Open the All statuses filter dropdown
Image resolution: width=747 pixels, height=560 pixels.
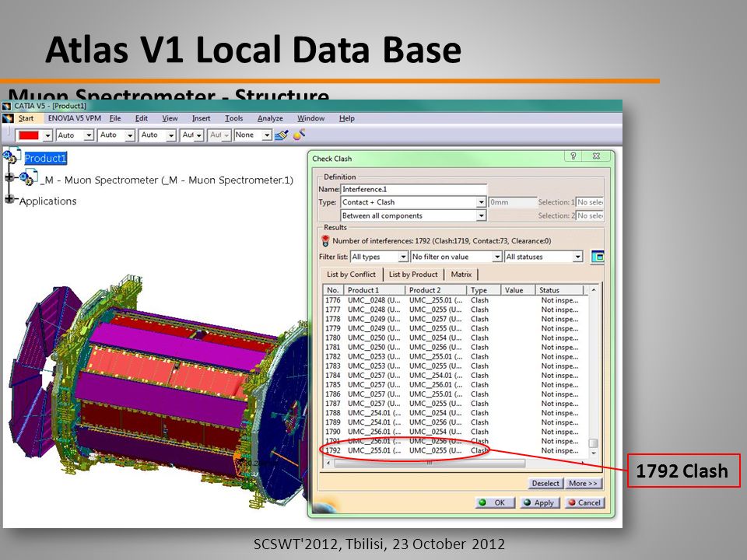click(x=577, y=257)
